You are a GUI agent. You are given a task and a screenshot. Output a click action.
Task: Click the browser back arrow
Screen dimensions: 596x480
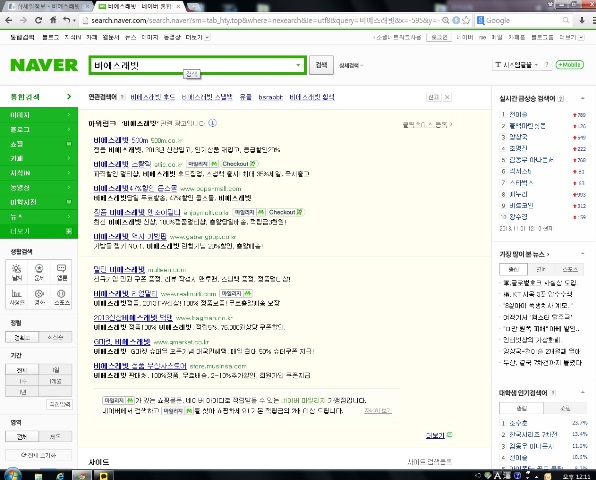(x=8, y=20)
